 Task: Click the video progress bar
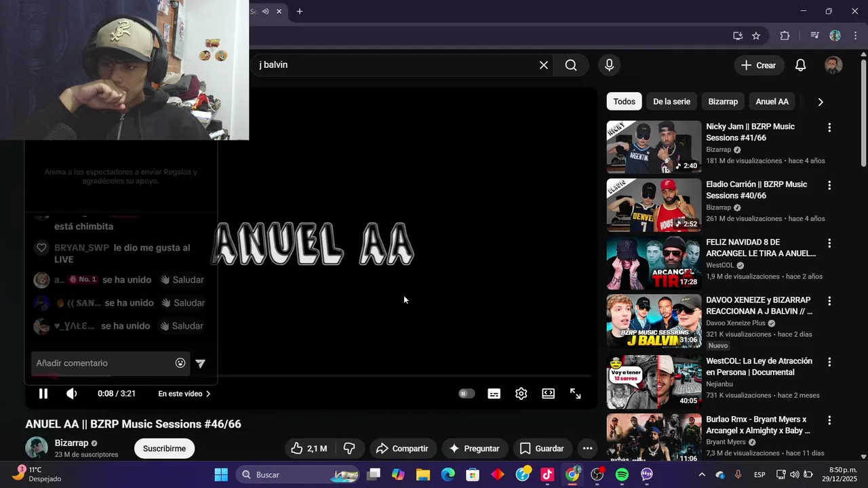[308, 375]
